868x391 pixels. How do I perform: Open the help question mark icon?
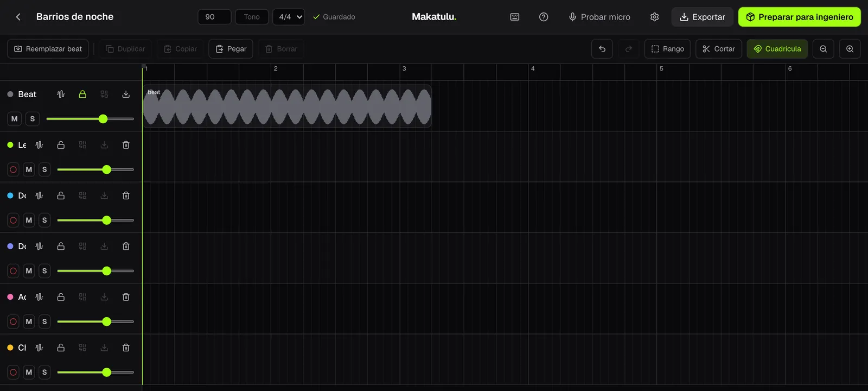click(544, 17)
